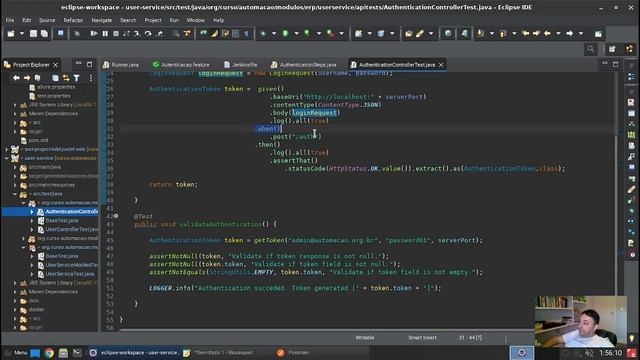Screen dimensions: 640x360
Task: Close the Project Explorer view
Action: pyautogui.click(x=56, y=65)
